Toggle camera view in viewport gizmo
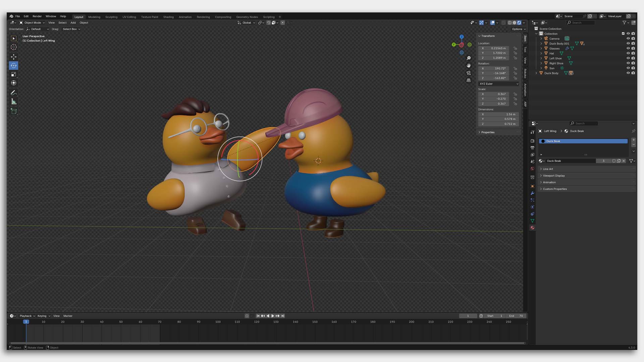Screen dimensions: 644x362 pos(469,73)
